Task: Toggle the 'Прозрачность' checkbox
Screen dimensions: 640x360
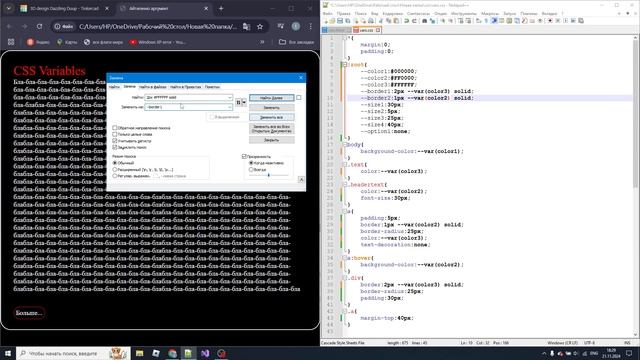Action: pos(244,156)
